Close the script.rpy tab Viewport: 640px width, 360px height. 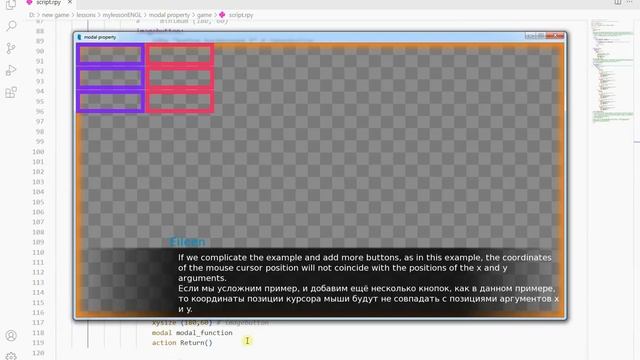70,2
